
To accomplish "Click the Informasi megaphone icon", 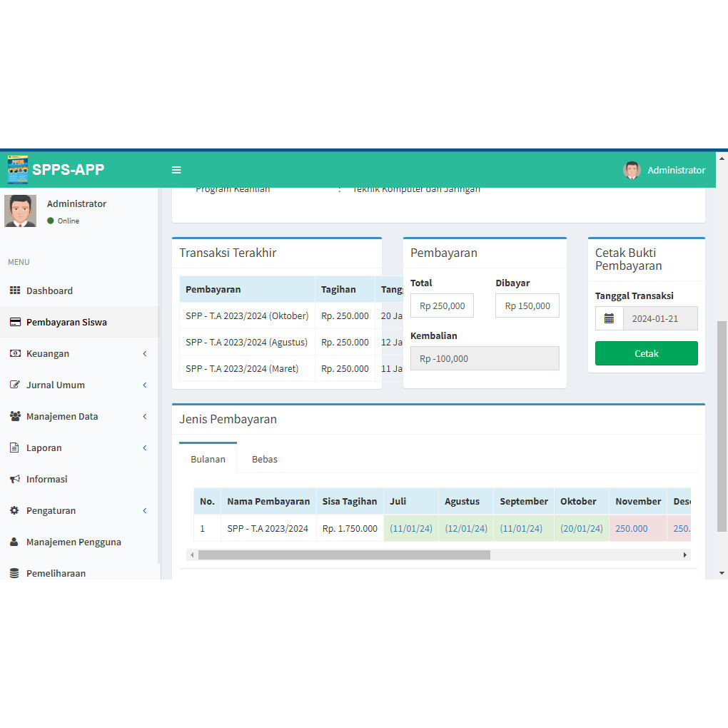I will coord(15,479).
